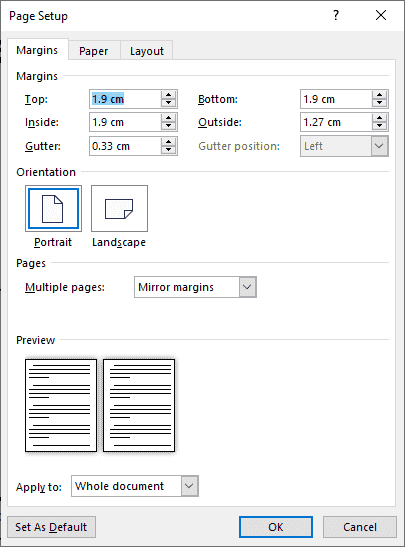Switch to the Paper tab
Image resolution: width=405 pixels, height=547 pixels.
pos(94,51)
